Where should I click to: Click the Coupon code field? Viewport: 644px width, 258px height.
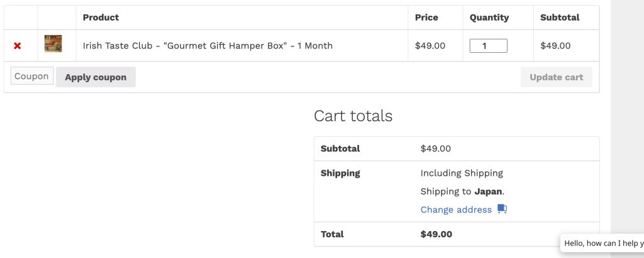pyautogui.click(x=31, y=77)
